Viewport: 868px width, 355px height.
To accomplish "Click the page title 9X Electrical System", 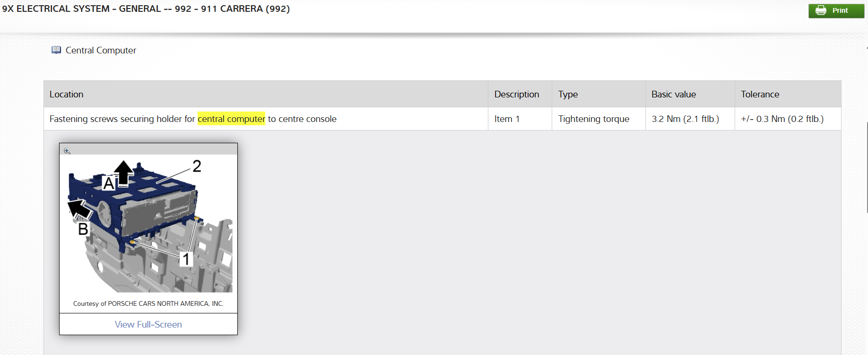I will pyautogui.click(x=146, y=9).
